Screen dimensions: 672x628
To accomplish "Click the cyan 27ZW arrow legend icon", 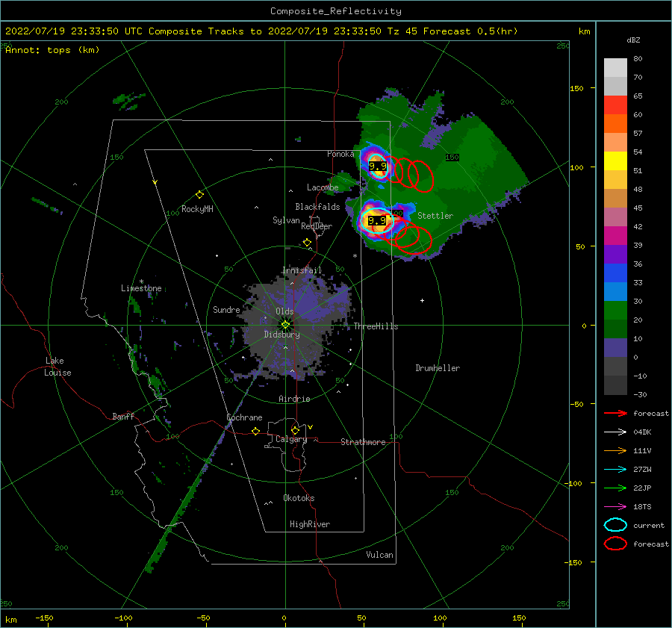I will tap(615, 470).
